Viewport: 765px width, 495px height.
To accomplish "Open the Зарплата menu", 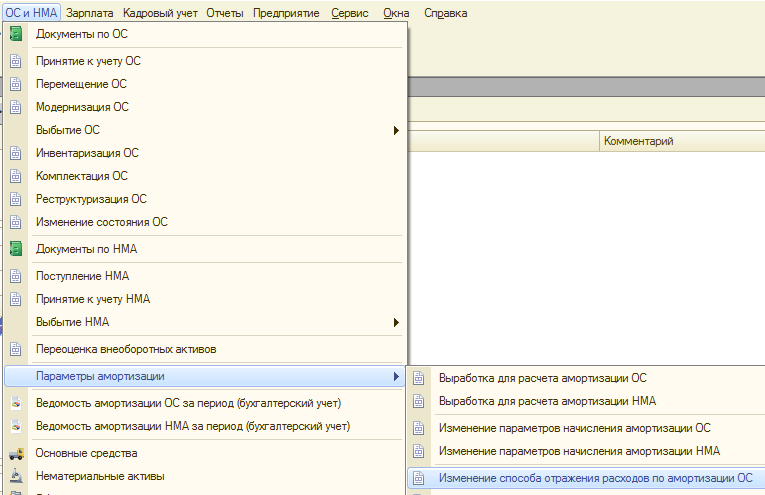I will (x=89, y=13).
